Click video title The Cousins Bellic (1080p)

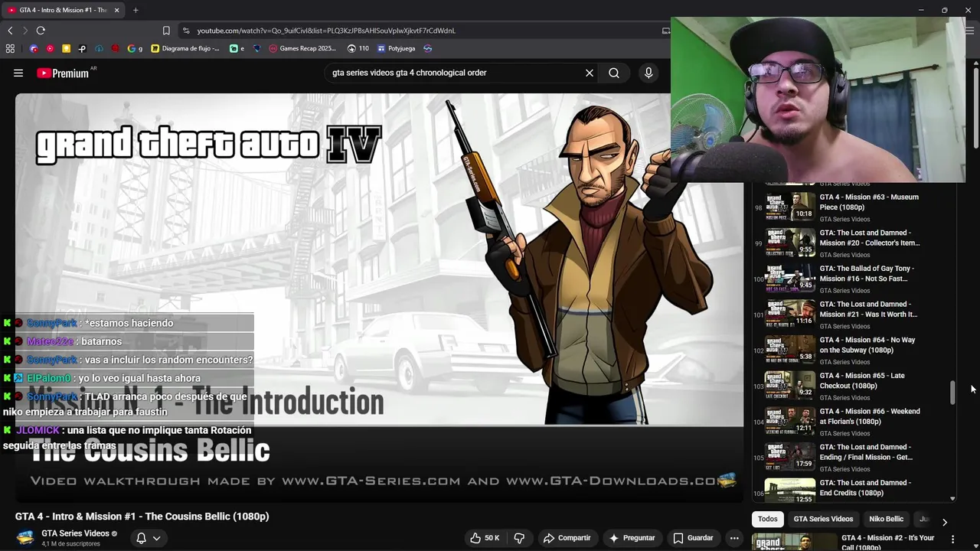[142, 517]
